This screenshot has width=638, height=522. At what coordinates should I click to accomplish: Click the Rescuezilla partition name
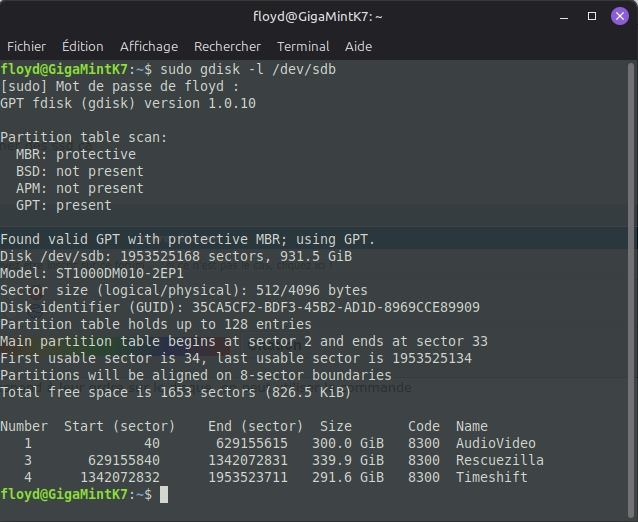click(500, 460)
